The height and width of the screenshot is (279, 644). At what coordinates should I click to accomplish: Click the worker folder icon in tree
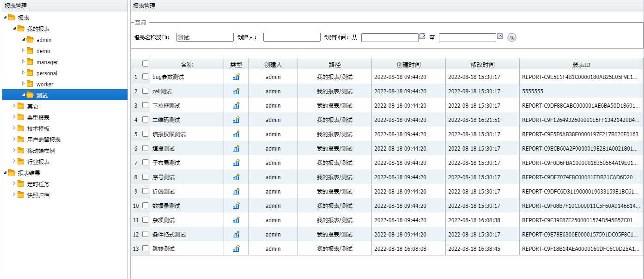click(30, 84)
